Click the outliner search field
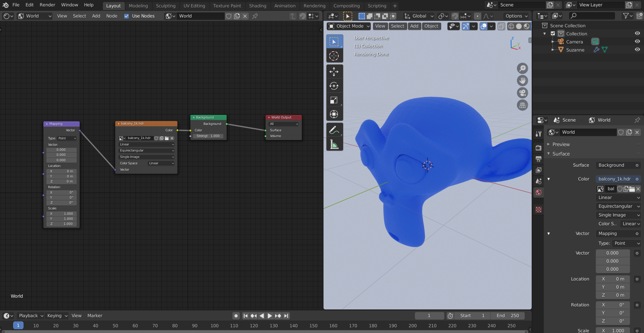The image size is (644, 333). coord(592,16)
